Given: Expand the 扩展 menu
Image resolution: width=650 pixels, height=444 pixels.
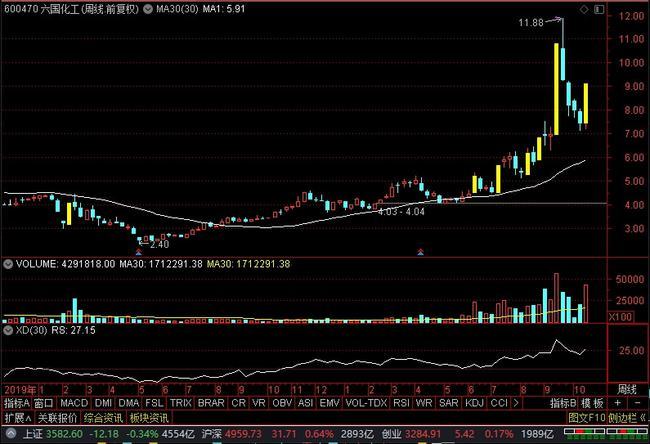Looking at the screenshot, I should tap(17, 418).
